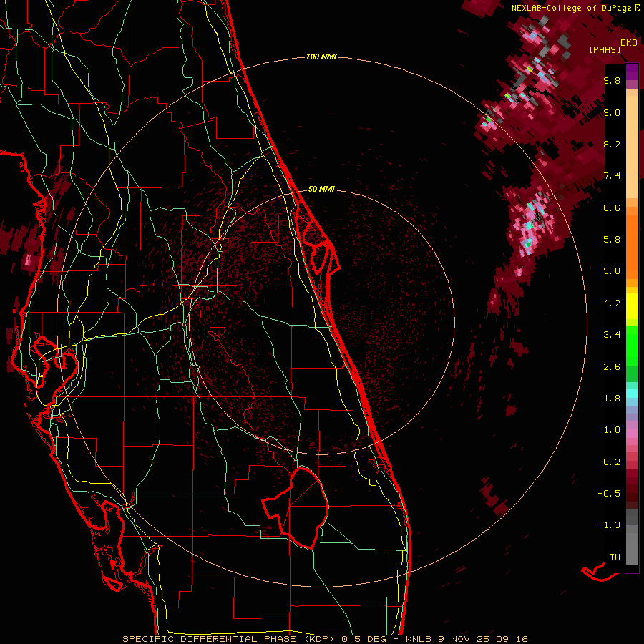Click the 1.0 scale value
Image resolution: width=644 pixels, height=644 pixels.
click(x=612, y=430)
